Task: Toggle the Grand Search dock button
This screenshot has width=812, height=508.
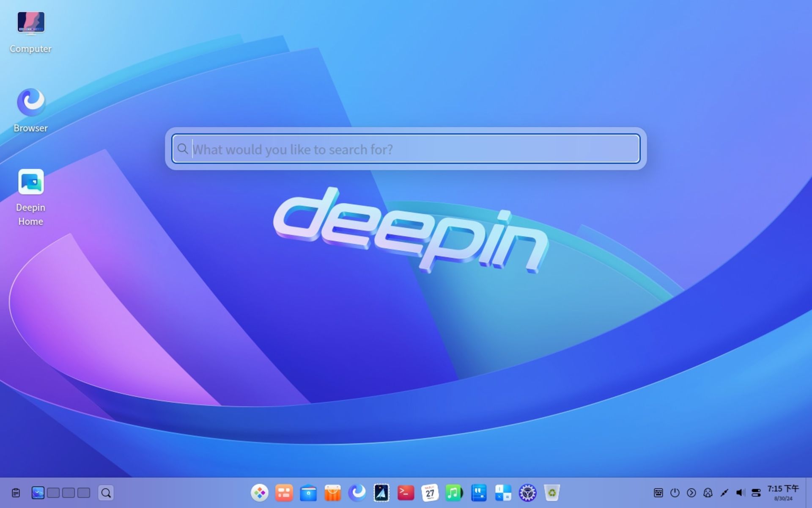Action: [x=106, y=493]
